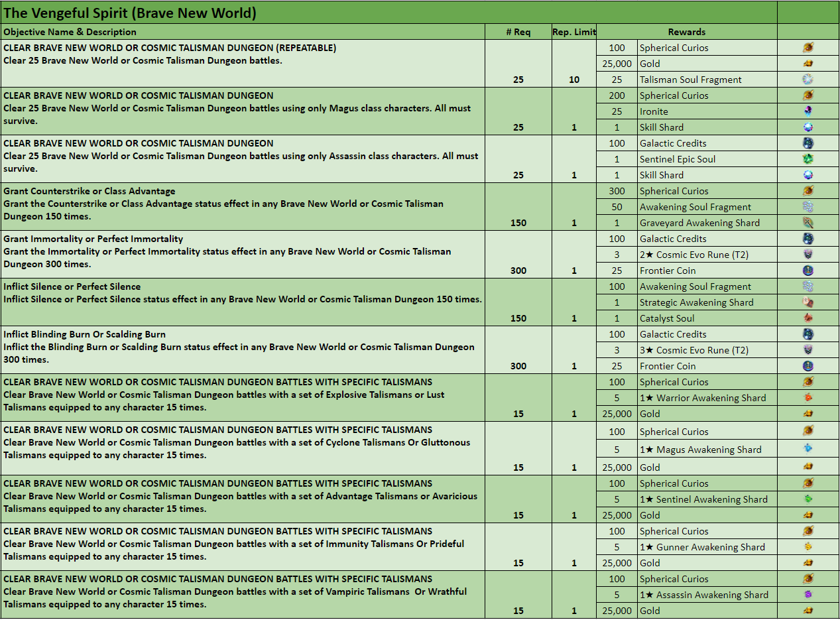Click Skill Shard icon in Magus-only objective
The image size is (840, 620).
(x=808, y=127)
